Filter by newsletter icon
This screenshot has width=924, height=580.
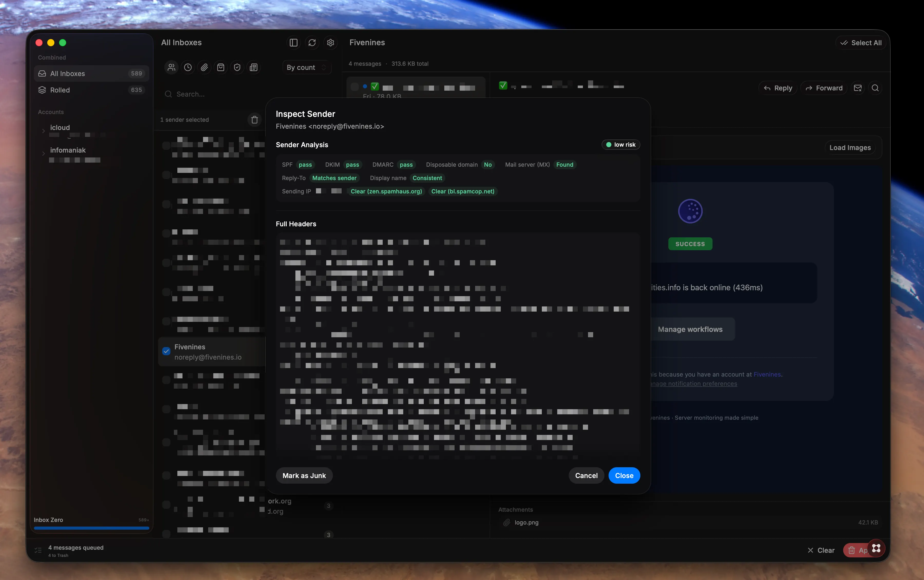(x=254, y=68)
